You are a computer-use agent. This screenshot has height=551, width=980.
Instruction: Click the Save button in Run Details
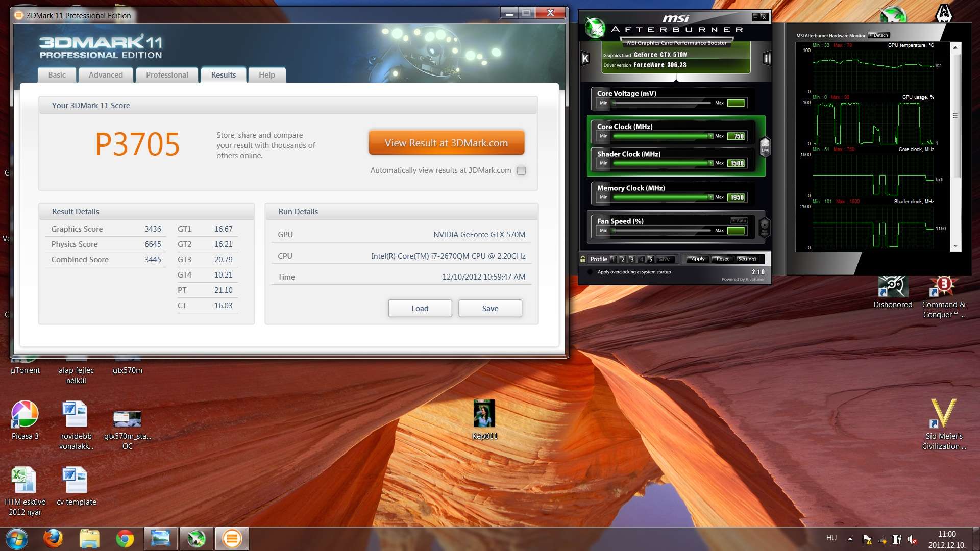point(490,308)
